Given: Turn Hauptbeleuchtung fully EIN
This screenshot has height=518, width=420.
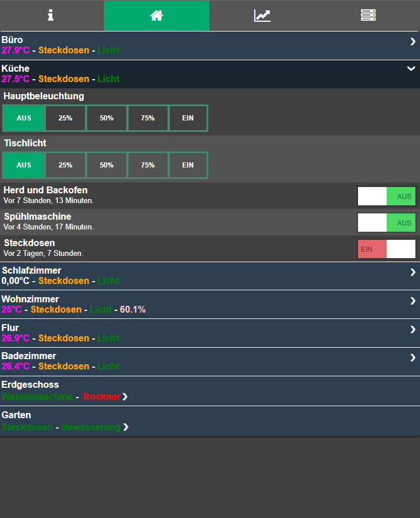Looking at the screenshot, I should point(188,118).
